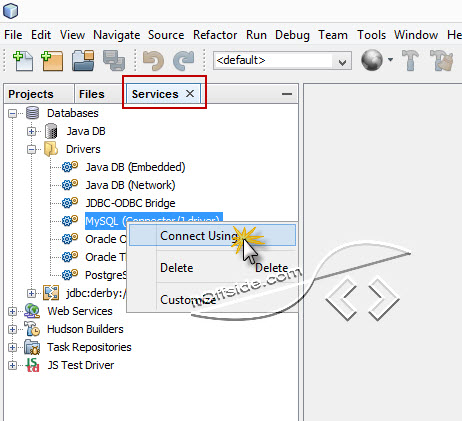
Task: Switch to the Projects tab
Action: [x=39, y=94]
